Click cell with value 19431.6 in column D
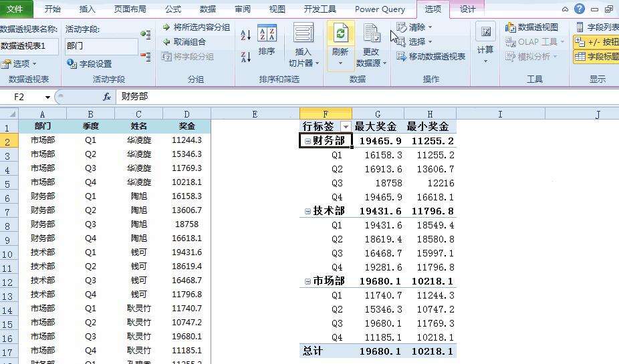Screen dimensions: 619x364 [187, 252]
